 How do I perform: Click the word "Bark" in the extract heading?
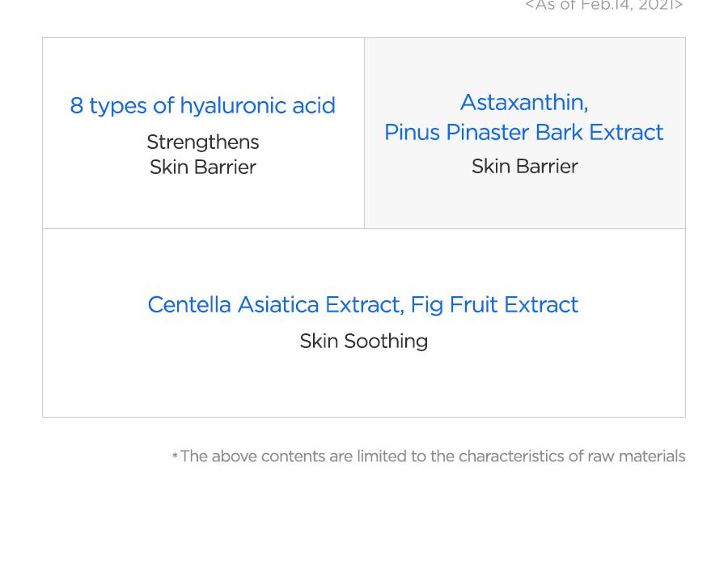point(558,132)
